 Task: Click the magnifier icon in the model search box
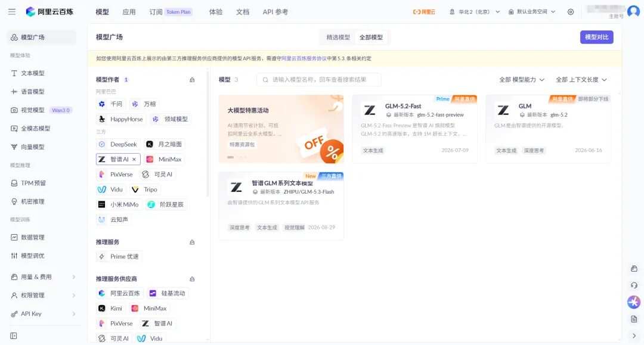[x=265, y=80]
